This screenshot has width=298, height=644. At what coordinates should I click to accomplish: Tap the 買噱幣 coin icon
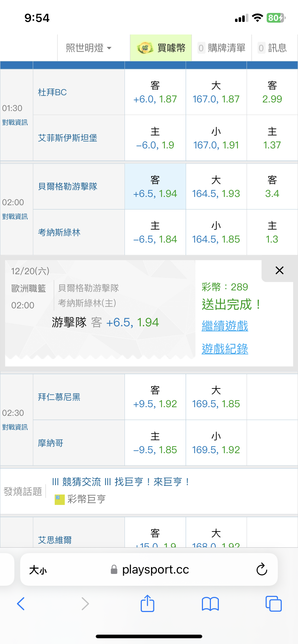[x=145, y=48]
